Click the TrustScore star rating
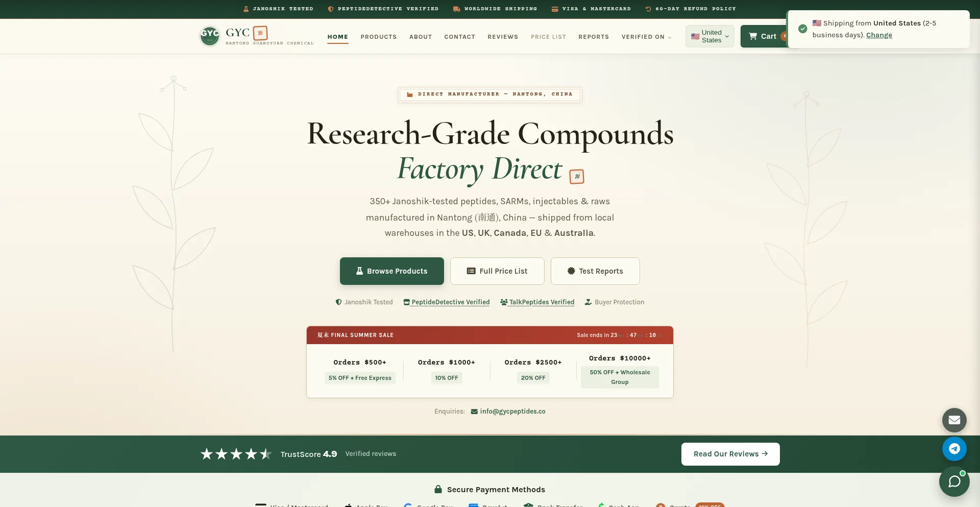This screenshot has height=507, width=980. (x=236, y=454)
